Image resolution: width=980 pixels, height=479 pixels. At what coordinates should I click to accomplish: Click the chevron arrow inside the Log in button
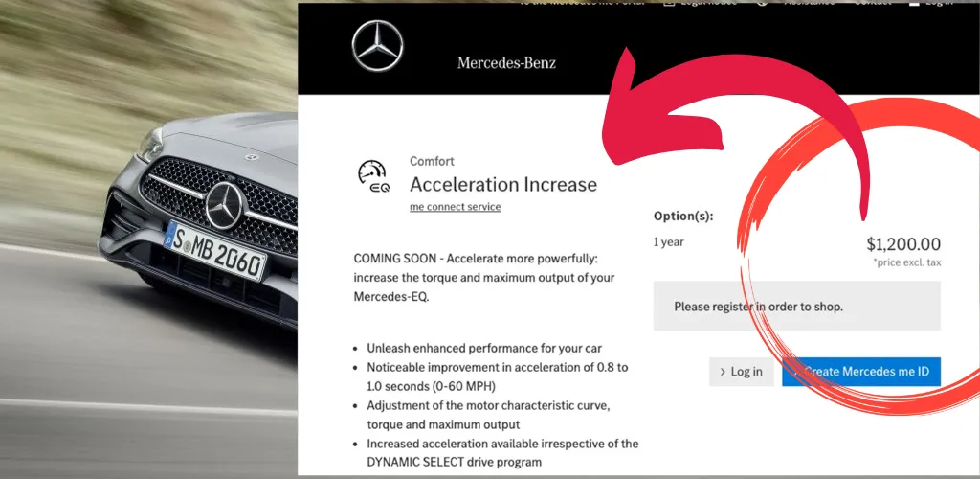pyautogui.click(x=724, y=372)
